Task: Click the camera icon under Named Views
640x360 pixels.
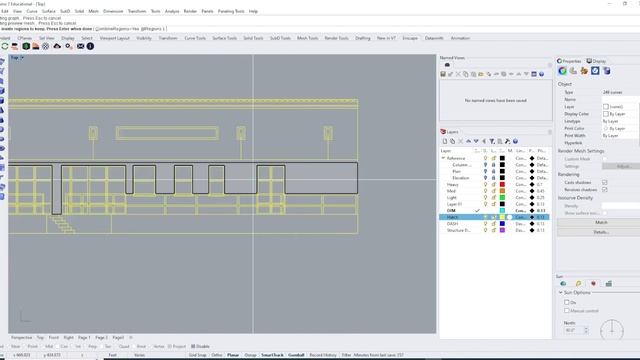Action: [447, 65]
